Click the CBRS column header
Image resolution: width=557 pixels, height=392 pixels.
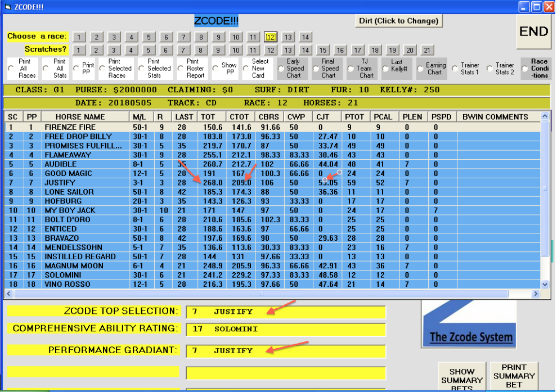coord(269,117)
